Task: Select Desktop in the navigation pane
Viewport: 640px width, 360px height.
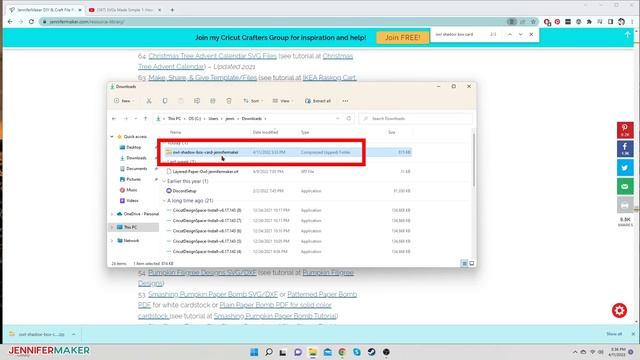Action: click(x=133, y=147)
